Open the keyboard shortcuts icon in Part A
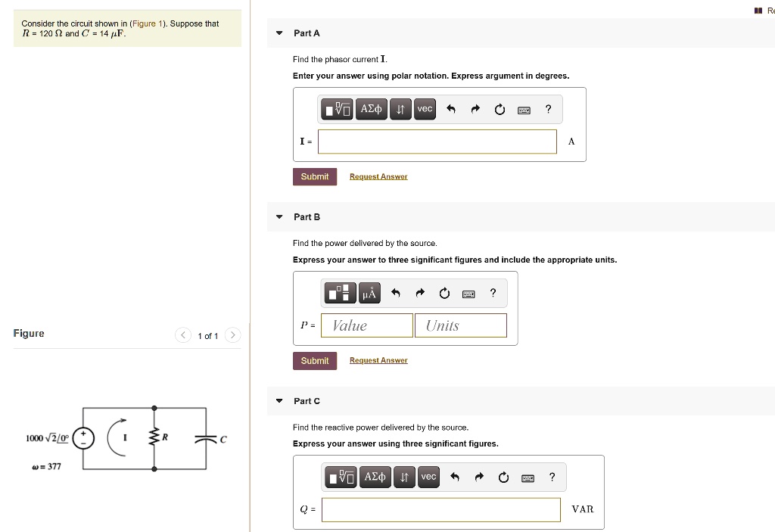775x532 pixels. (524, 109)
